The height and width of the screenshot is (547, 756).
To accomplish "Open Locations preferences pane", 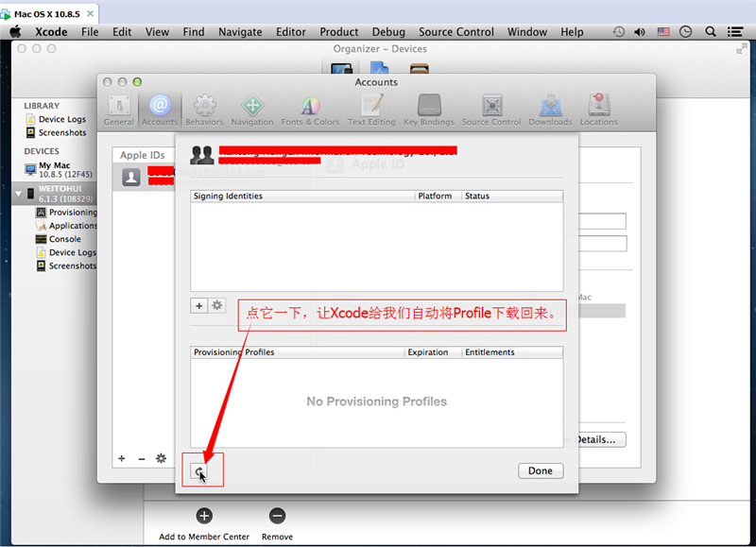I will tap(599, 111).
